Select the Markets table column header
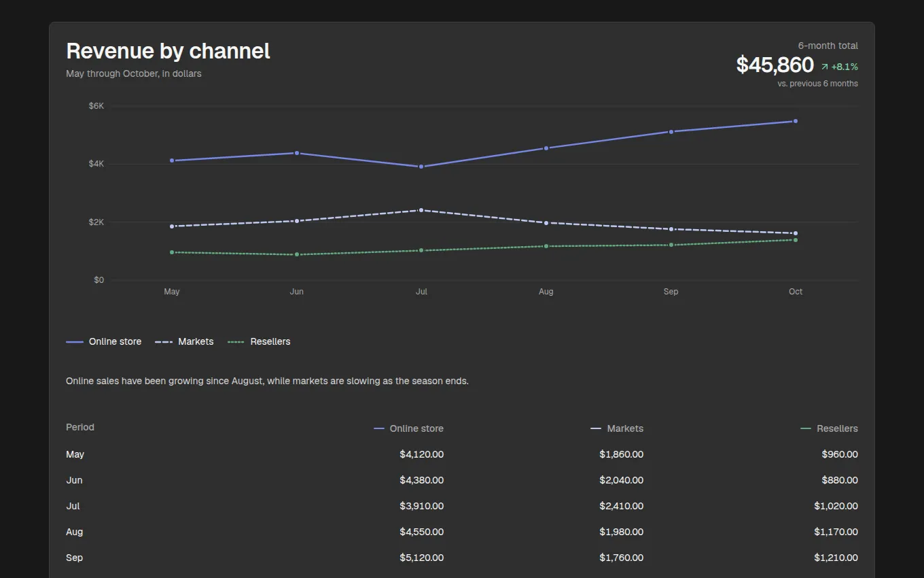Viewport: 924px width, 578px height. pyautogui.click(x=617, y=428)
